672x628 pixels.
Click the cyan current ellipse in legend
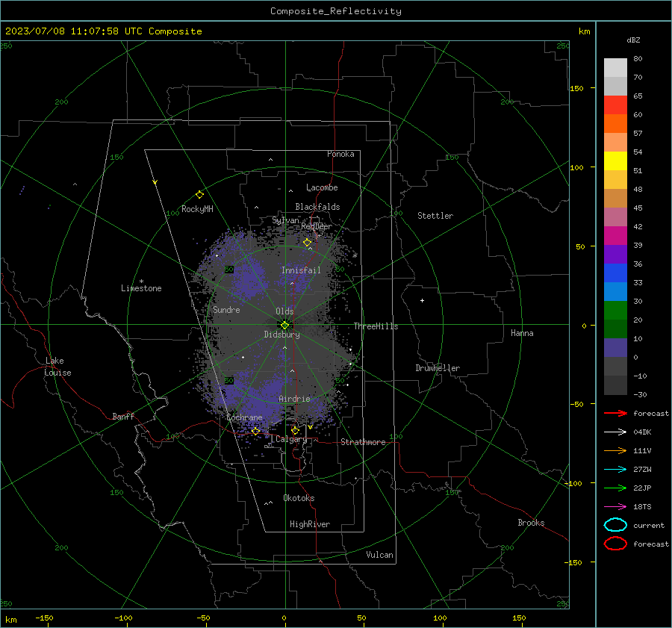pos(615,525)
